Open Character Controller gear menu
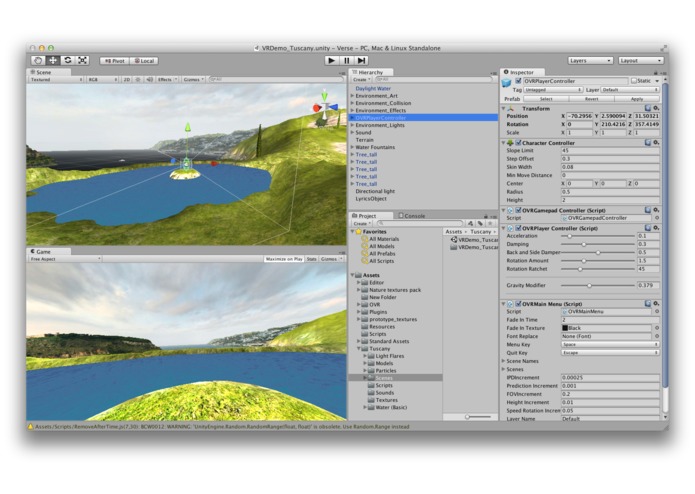This screenshot has width=695, height=494. tap(656, 143)
